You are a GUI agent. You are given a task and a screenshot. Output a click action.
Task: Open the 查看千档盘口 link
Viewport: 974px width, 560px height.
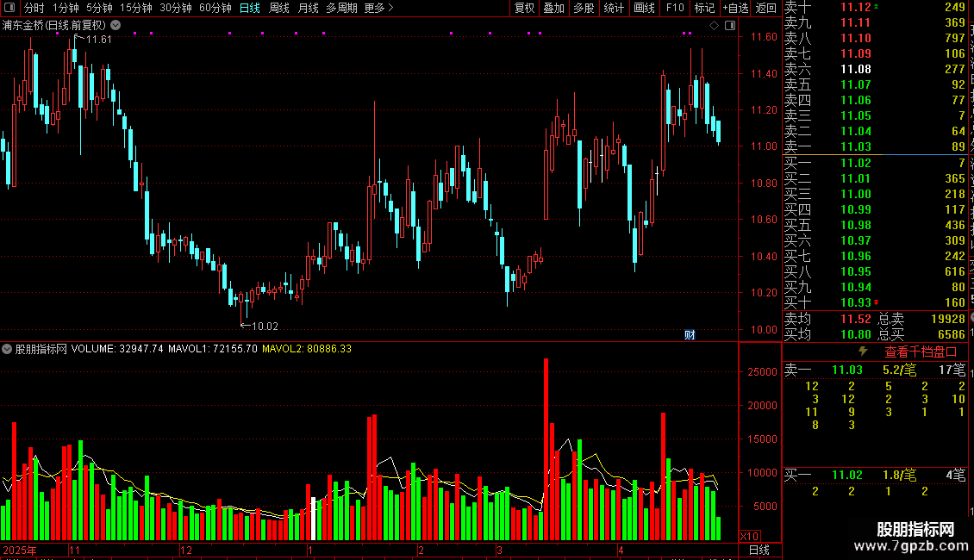pyautogui.click(x=921, y=352)
